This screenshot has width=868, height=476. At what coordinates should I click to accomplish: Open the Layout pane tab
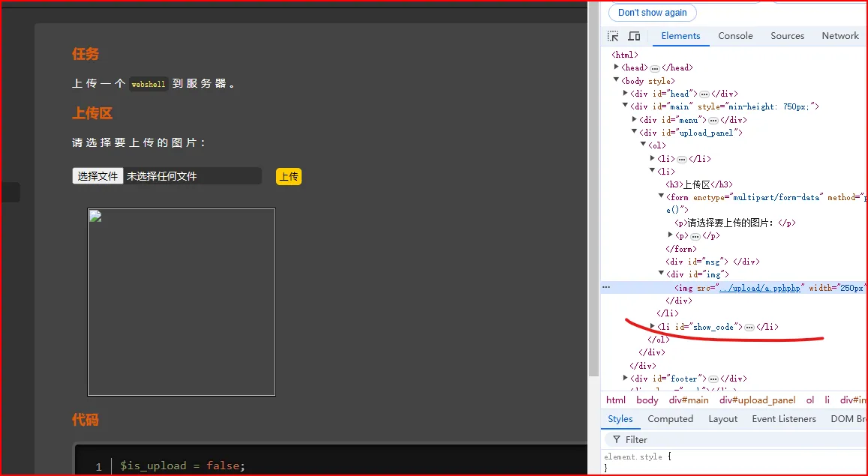tap(722, 419)
